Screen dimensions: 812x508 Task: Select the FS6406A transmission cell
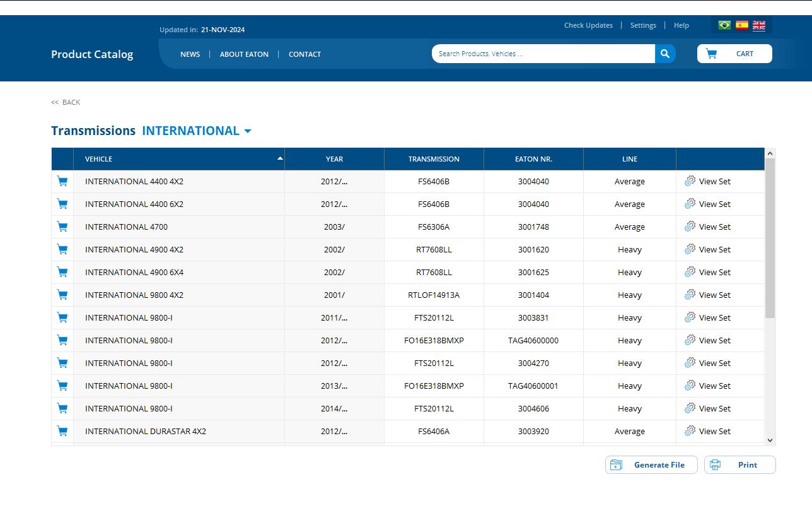pyautogui.click(x=434, y=431)
